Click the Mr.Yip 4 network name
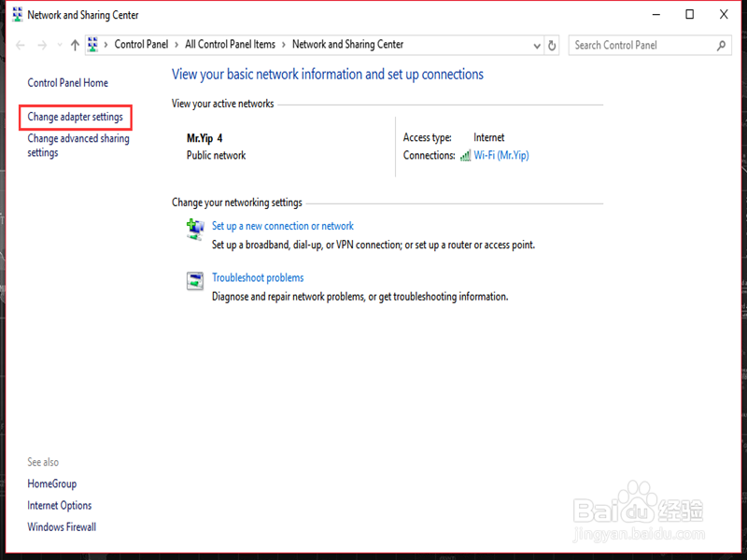 pyautogui.click(x=204, y=138)
